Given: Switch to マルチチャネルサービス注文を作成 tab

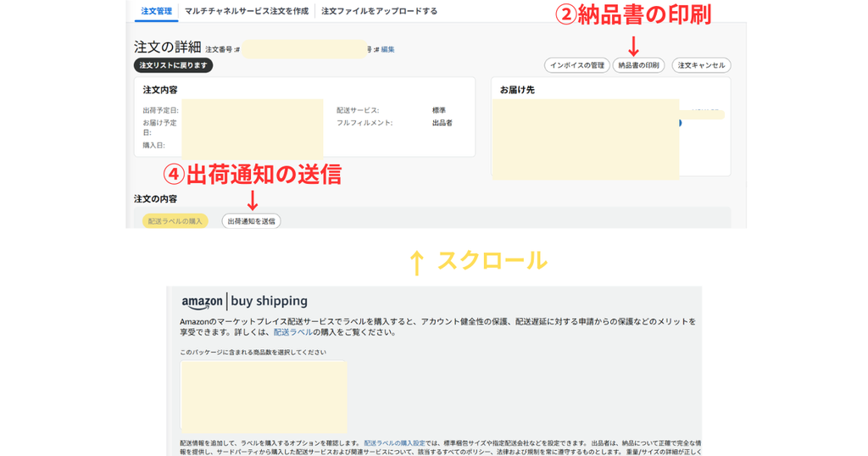Looking at the screenshot, I should tap(247, 11).
